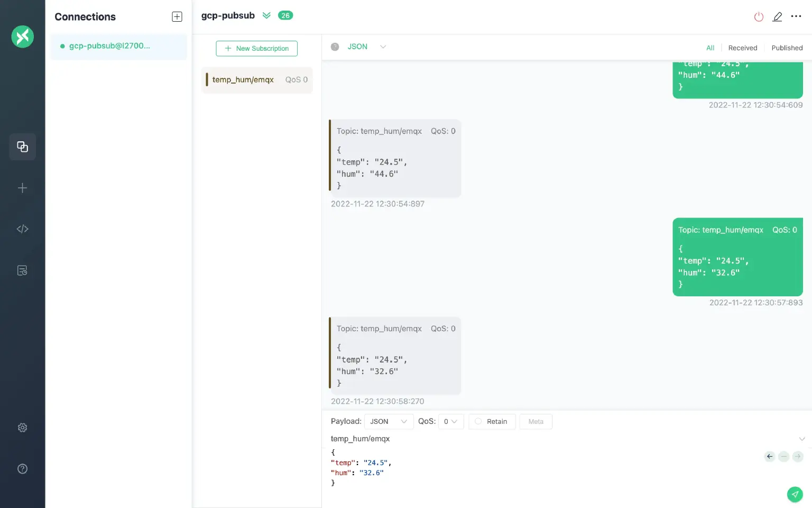Open Settings from the sidebar gear
This screenshot has height=508, width=812.
[22, 428]
